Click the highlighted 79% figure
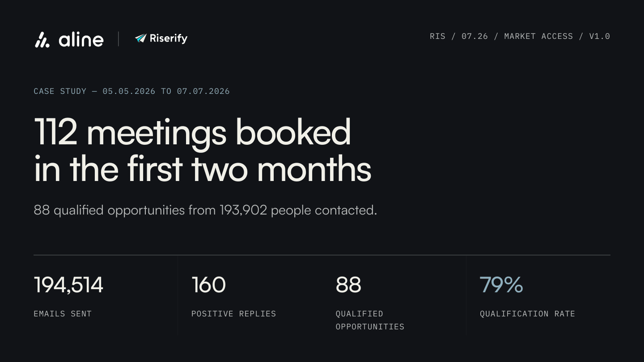The height and width of the screenshot is (362, 644). point(501,285)
